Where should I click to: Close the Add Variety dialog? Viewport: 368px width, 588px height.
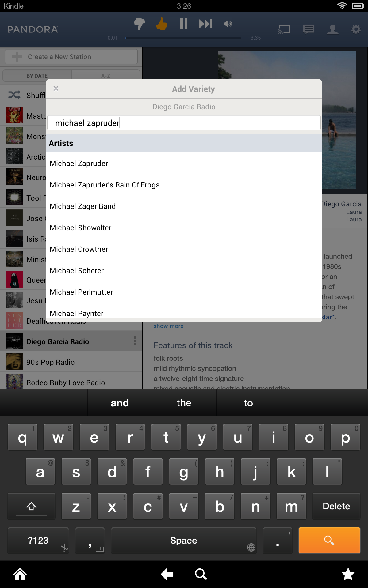[56, 89]
